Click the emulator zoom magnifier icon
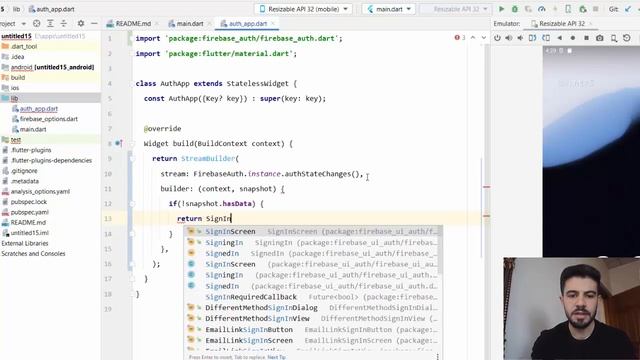Viewport: 640px width, 360px height. (x=613, y=38)
